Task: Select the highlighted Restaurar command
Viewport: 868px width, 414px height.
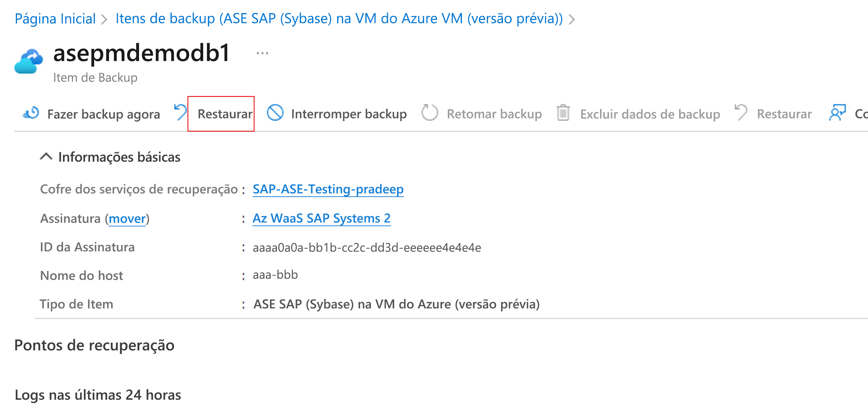Action: point(225,114)
